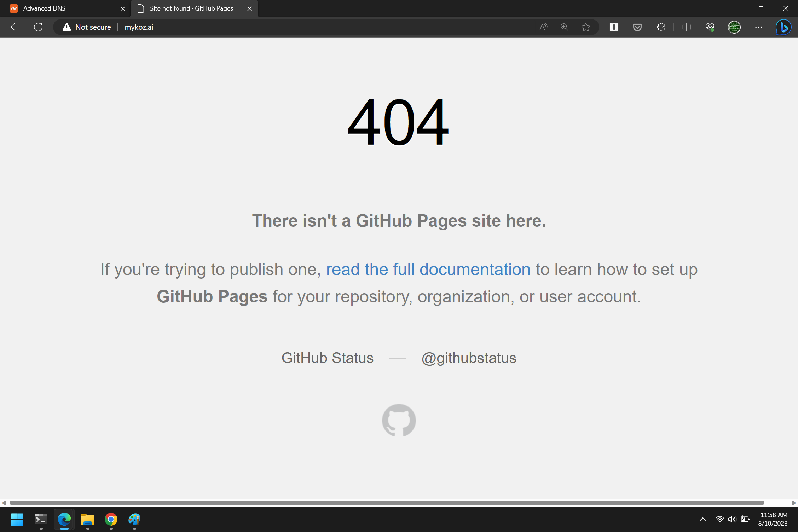Viewport: 798px width, 532px height.
Task: Toggle the Split screen icon
Action: click(x=687, y=27)
